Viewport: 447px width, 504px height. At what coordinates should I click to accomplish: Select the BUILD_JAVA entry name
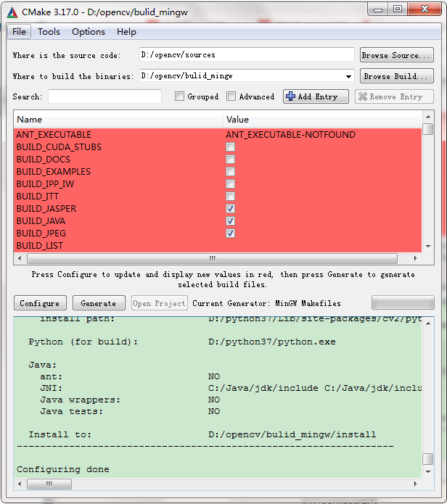[x=41, y=221]
